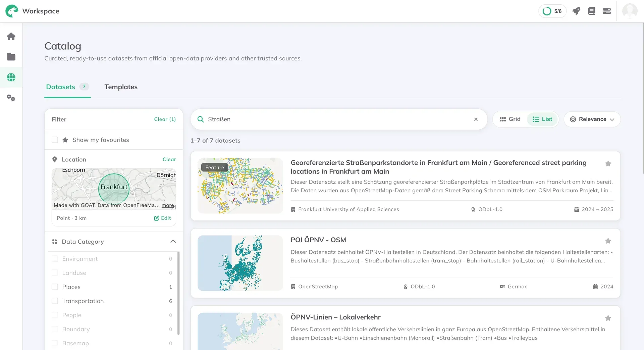
Task: Click the 5/6 progress indicator
Action: tap(552, 11)
